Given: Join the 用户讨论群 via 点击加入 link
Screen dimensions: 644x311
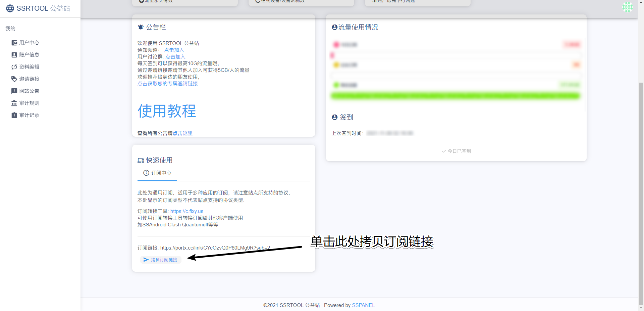Looking at the screenshot, I should click(175, 57).
